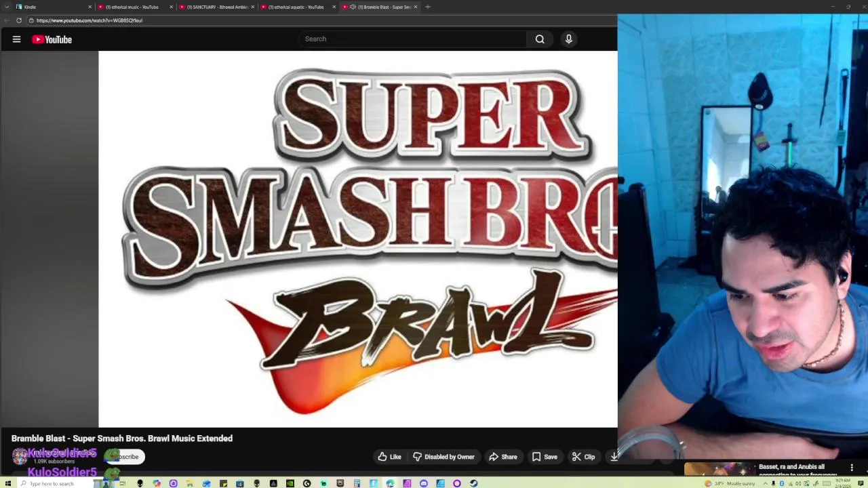The image size is (868, 488).
Task: Open the taskbar clock showing 9:29 AM
Action: pos(843,483)
